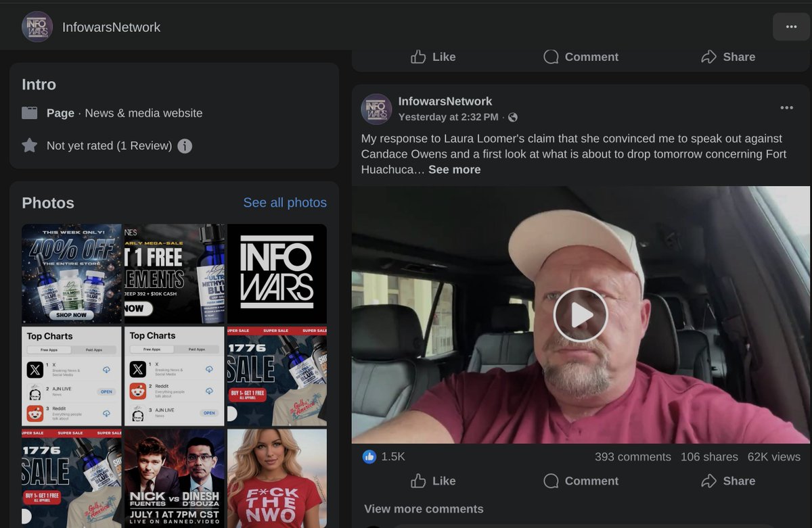Click the 62K views count
This screenshot has width=812, height=528.
(774, 457)
